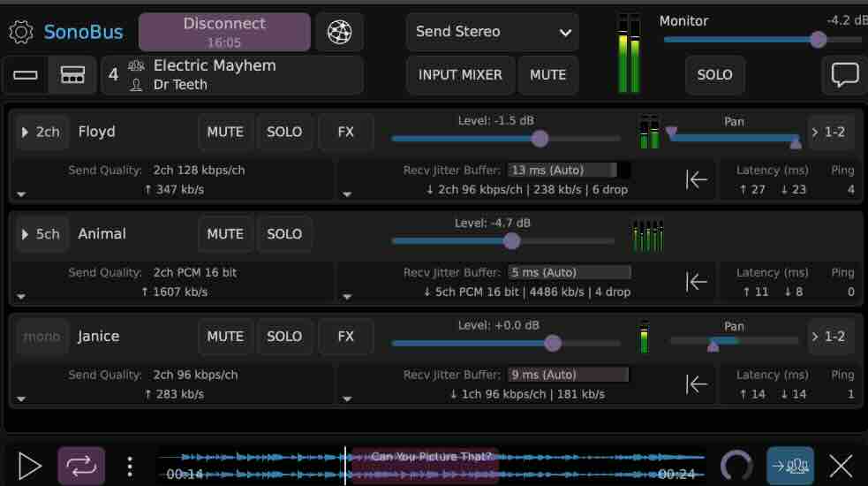The image size is (868, 486).
Task: Adjust the Monitor level slider
Action: click(763, 40)
